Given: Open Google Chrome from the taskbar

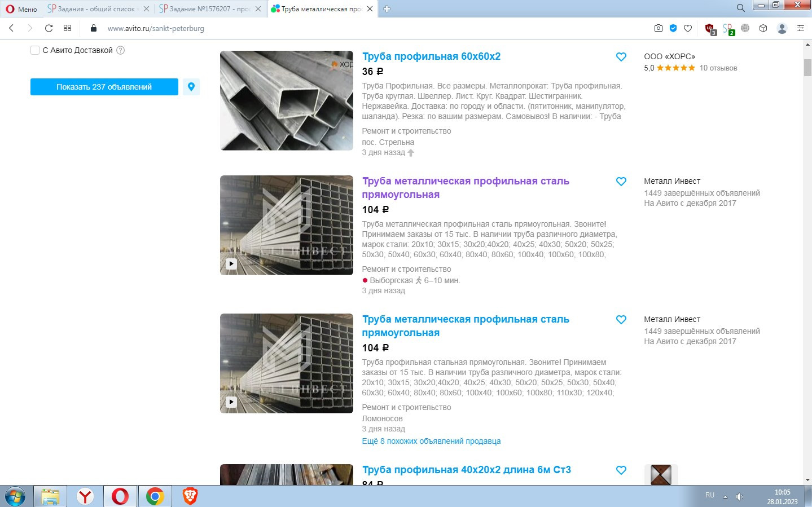Looking at the screenshot, I should pos(155,496).
